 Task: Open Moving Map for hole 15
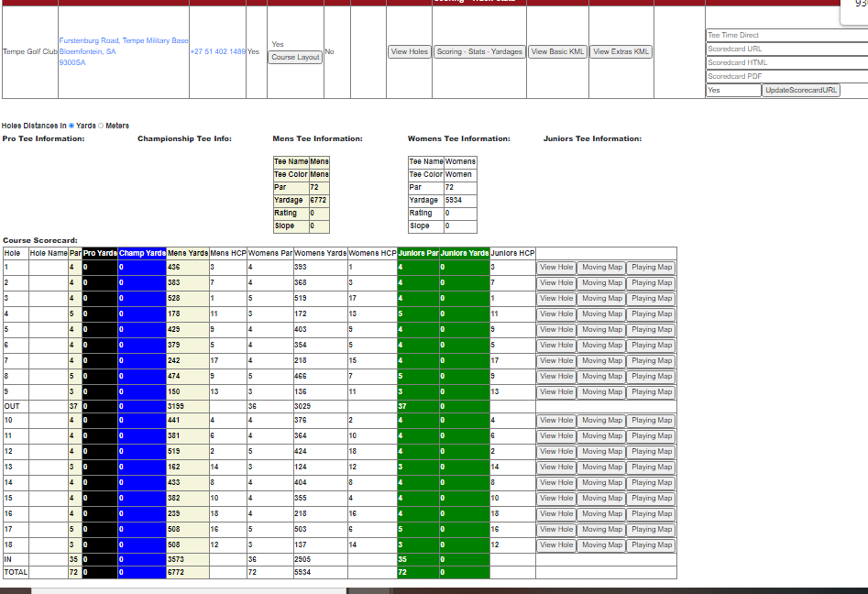[x=601, y=498]
